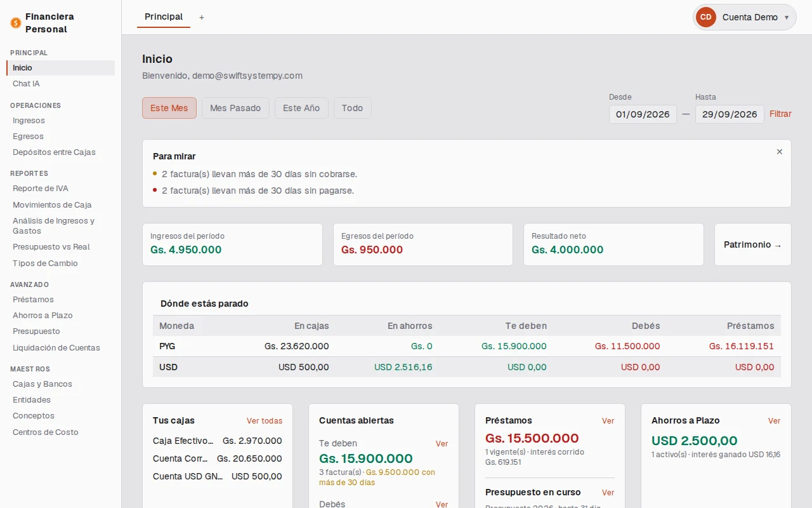Click Ver todas in Tus cajas card
812x508 pixels.
pyautogui.click(x=265, y=421)
